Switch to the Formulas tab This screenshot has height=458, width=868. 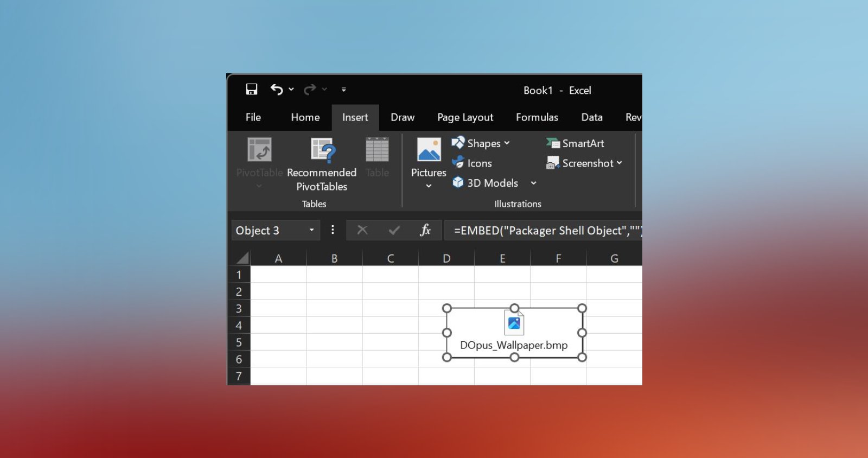[537, 117]
